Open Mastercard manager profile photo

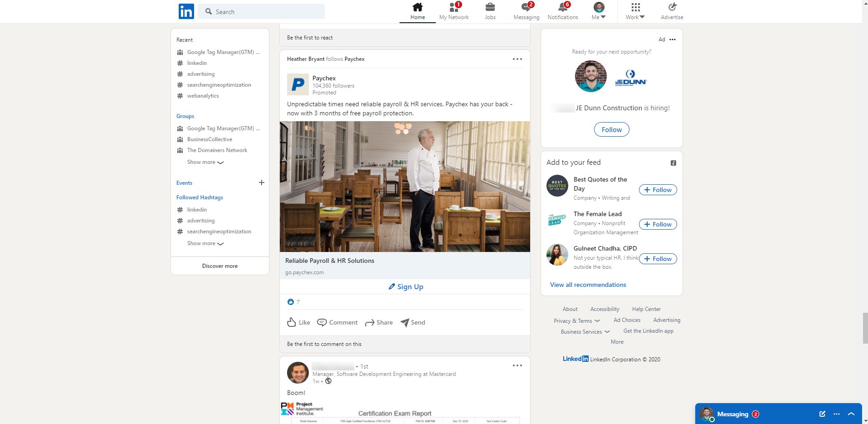[297, 373]
